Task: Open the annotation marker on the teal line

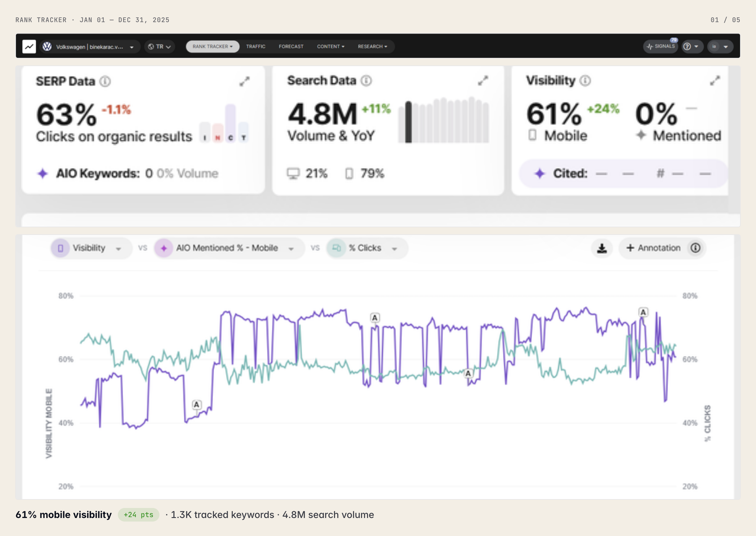Action: (468, 373)
